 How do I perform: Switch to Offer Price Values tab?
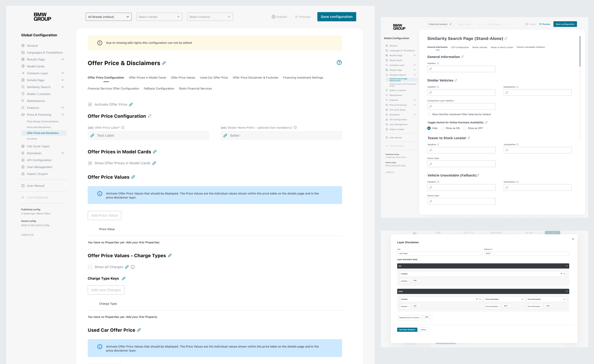pos(183,78)
